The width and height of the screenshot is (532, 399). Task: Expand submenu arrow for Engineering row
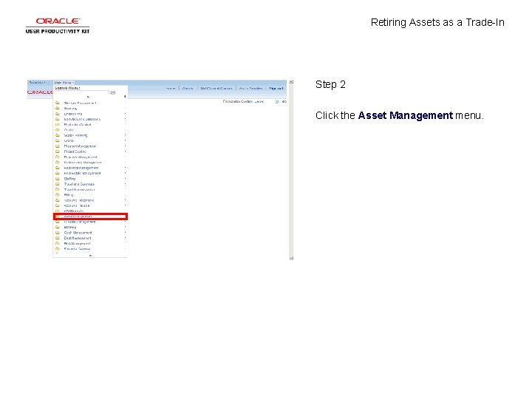pos(125,114)
